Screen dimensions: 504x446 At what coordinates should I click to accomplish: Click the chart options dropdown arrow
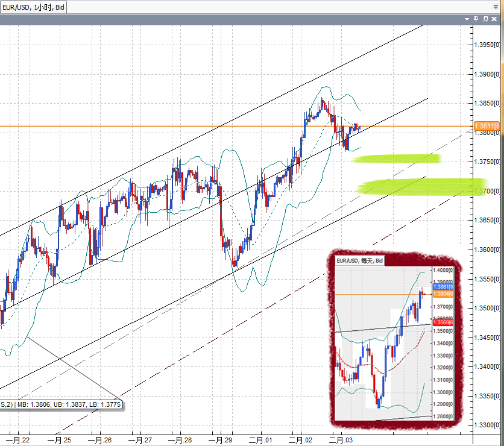[x=467, y=19]
